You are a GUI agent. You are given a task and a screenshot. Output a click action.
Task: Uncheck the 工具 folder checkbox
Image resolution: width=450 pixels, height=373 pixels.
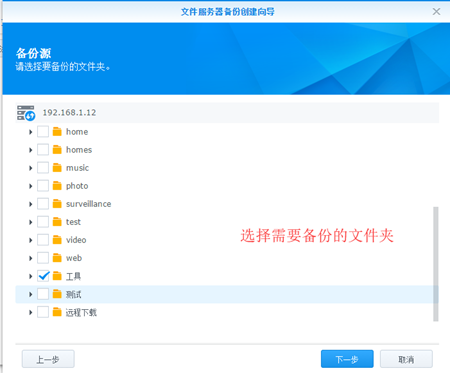point(43,276)
